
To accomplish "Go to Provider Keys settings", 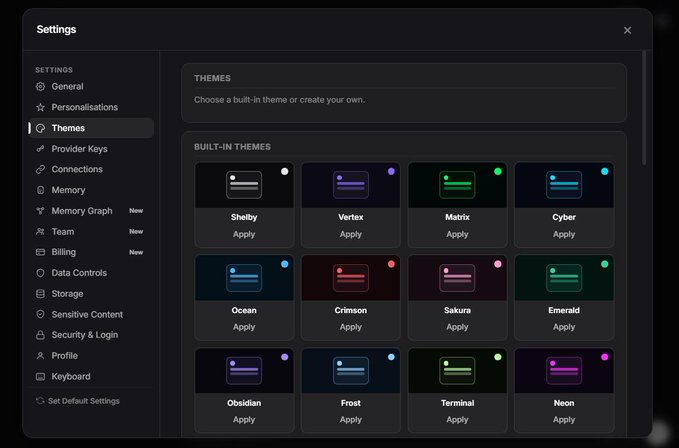I will click(91, 149).
